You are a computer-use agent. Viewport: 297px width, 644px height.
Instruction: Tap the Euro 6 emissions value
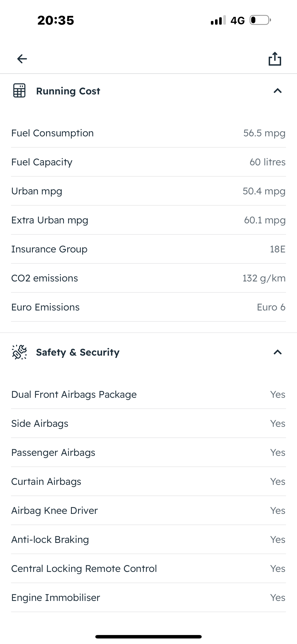pyautogui.click(x=271, y=307)
